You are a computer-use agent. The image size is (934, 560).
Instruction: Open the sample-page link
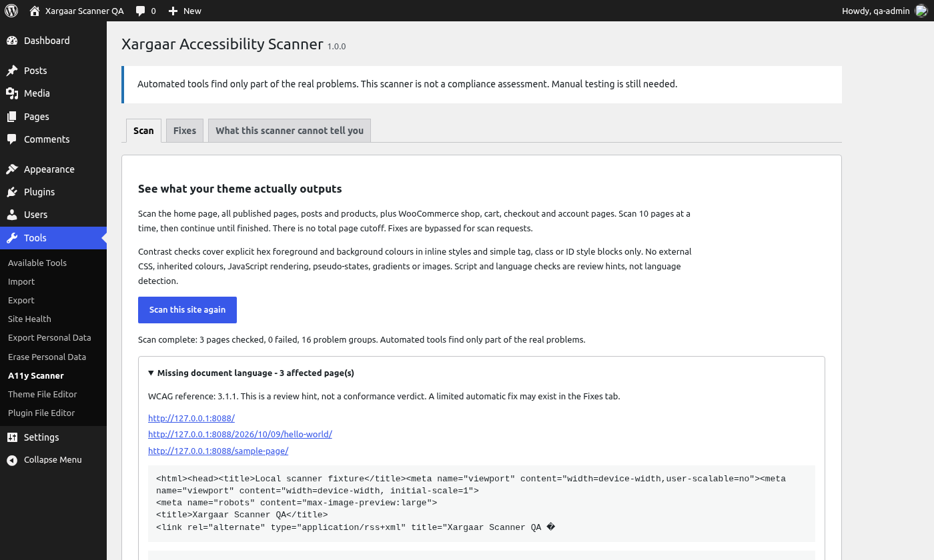[x=218, y=451]
